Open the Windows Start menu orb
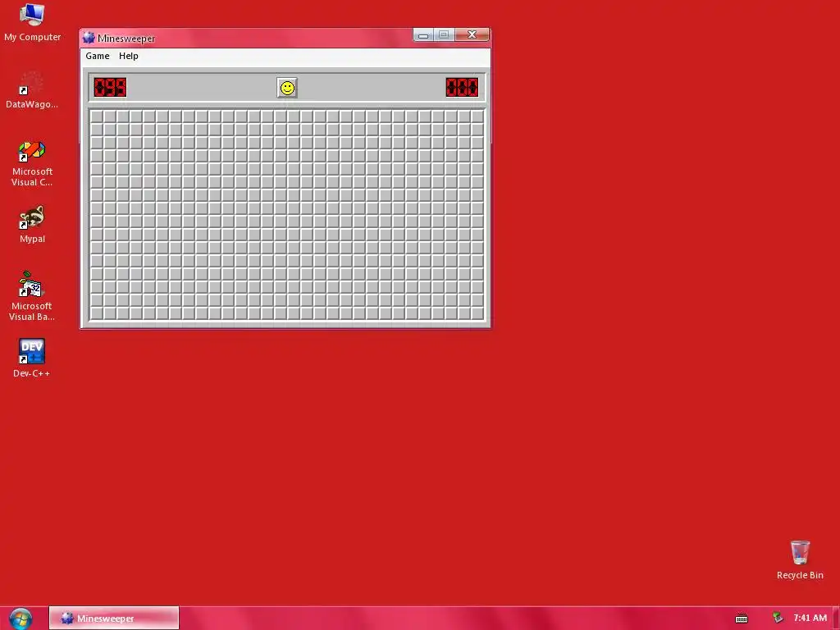This screenshot has width=840, height=630. tap(21, 619)
